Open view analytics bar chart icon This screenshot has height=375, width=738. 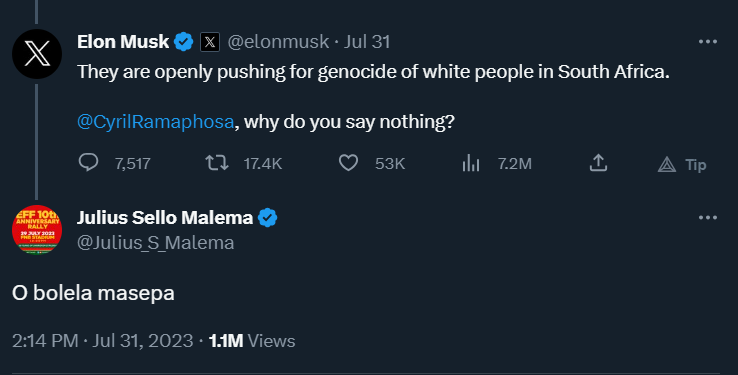(471, 163)
